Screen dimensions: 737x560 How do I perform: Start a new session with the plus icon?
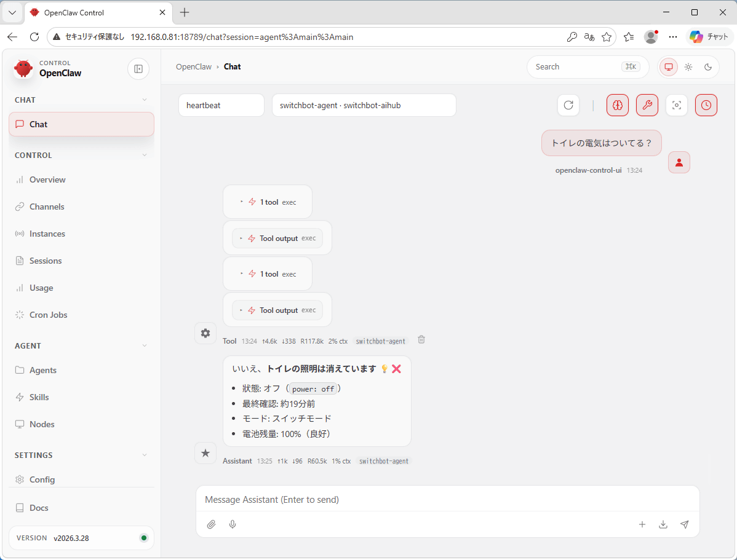click(x=642, y=524)
